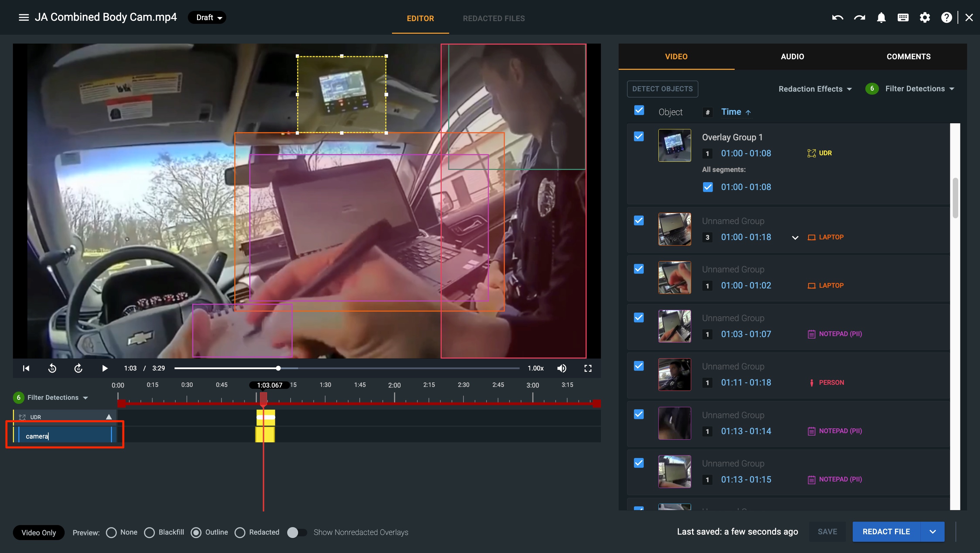Switch to the AUDIO tab
The height and width of the screenshot is (553, 980).
click(793, 56)
